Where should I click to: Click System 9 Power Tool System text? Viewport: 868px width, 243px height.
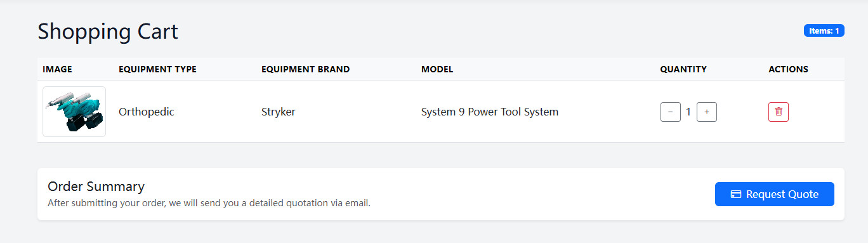pyautogui.click(x=490, y=112)
